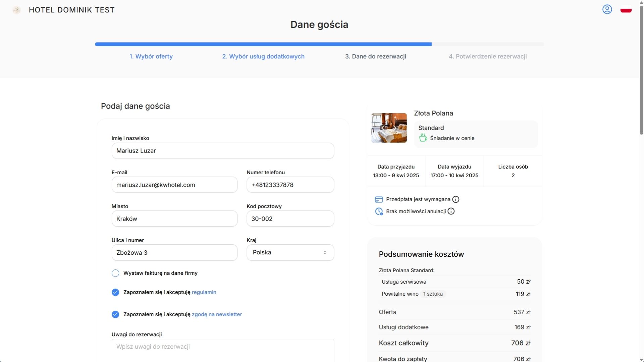
Task: Go to step 2 Wybór usług dodatkowych
Action: click(263, 56)
